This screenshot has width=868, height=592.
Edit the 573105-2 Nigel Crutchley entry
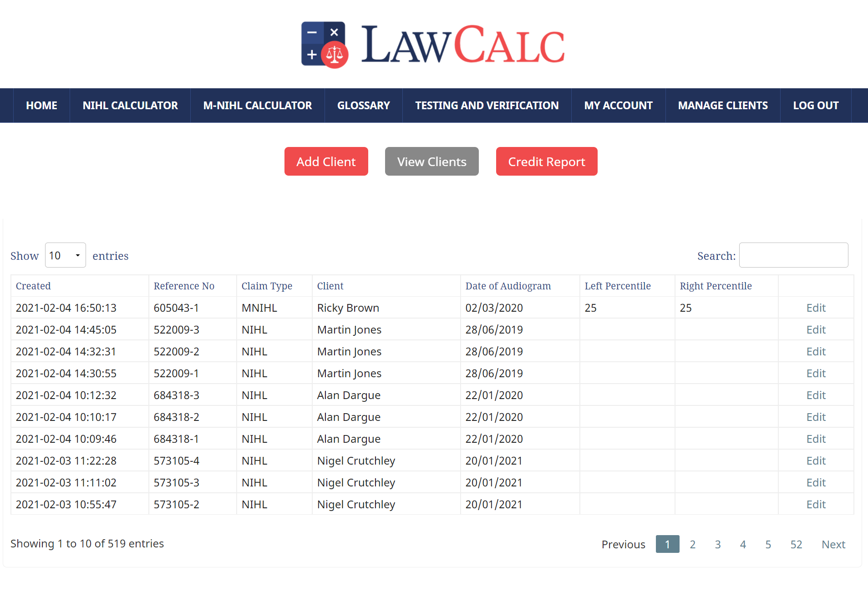[816, 505]
